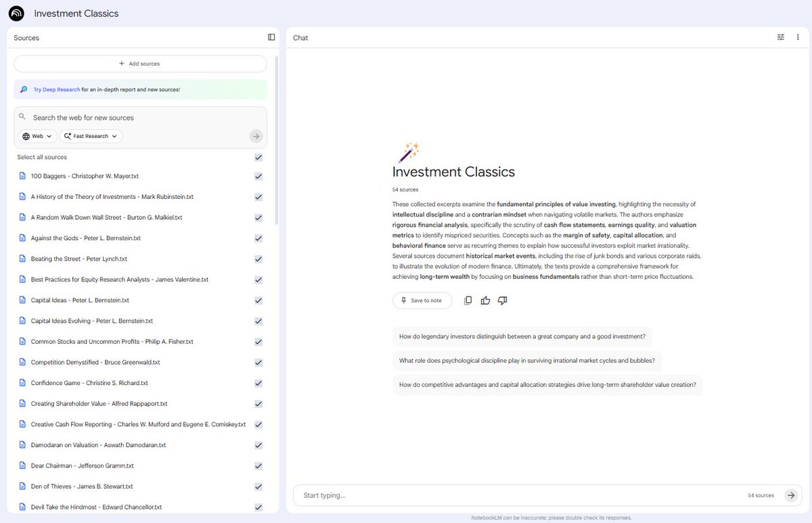This screenshot has height=523, width=812.
Task: Uncheck the Beating the Street checkbox
Action: tap(258, 258)
